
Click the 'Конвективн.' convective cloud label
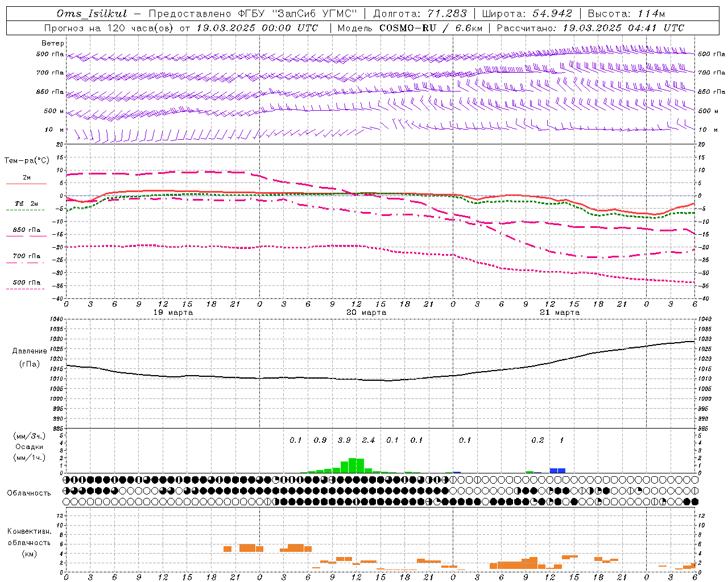(x=29, y=531)
